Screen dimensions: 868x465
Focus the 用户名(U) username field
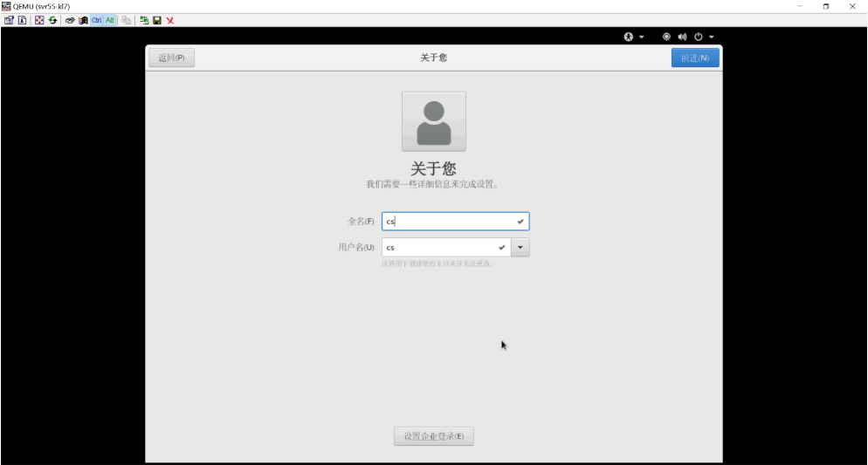446,247
